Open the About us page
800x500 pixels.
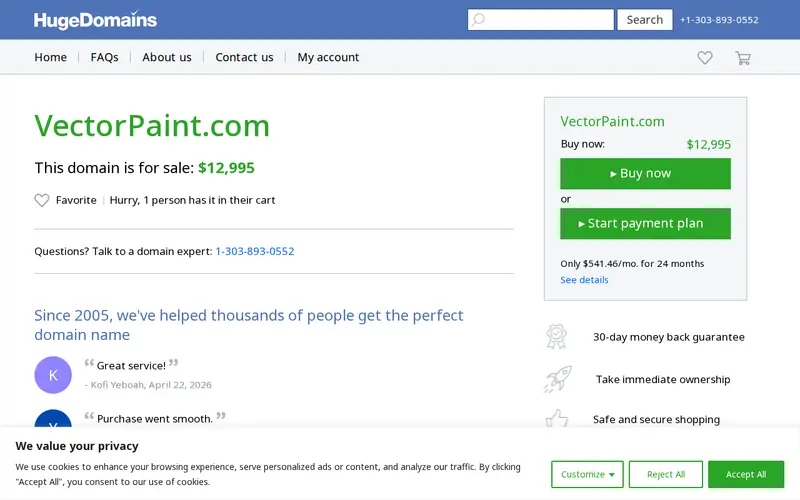167,57
